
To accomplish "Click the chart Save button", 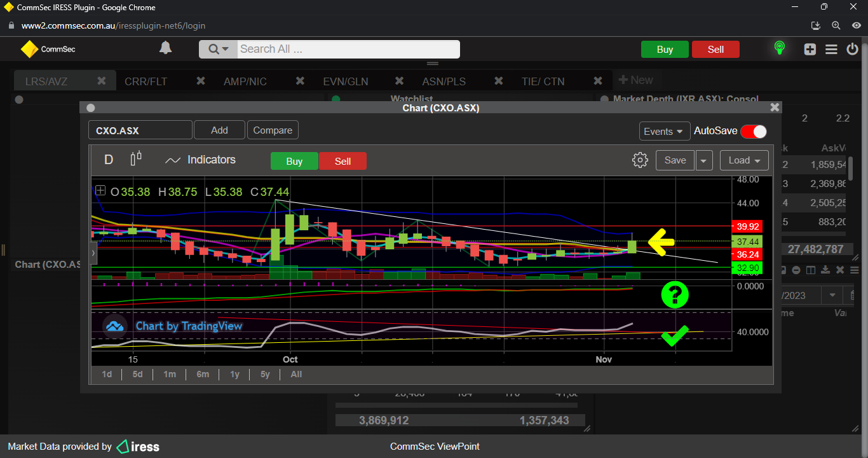I will pos(675,160).
